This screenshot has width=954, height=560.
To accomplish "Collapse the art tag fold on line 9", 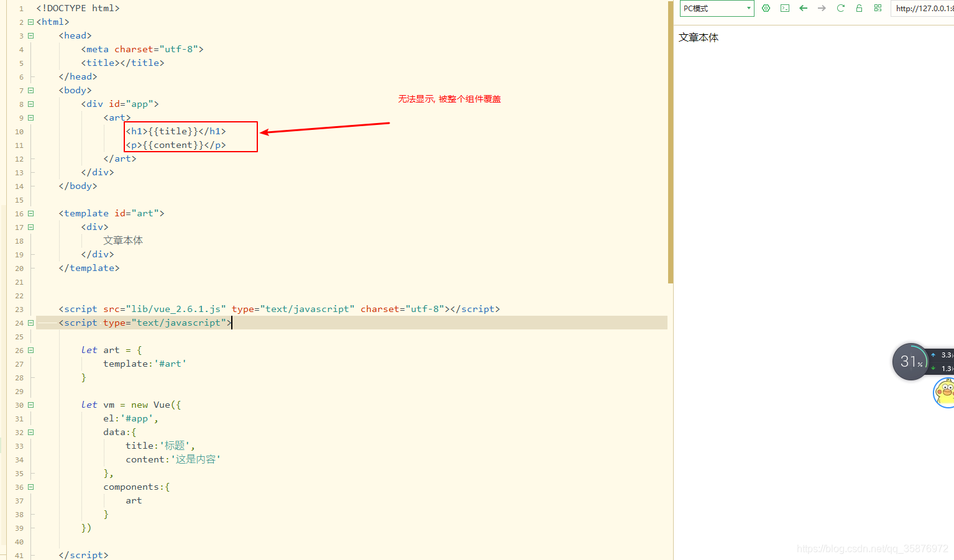I will [x=30, y=117].
